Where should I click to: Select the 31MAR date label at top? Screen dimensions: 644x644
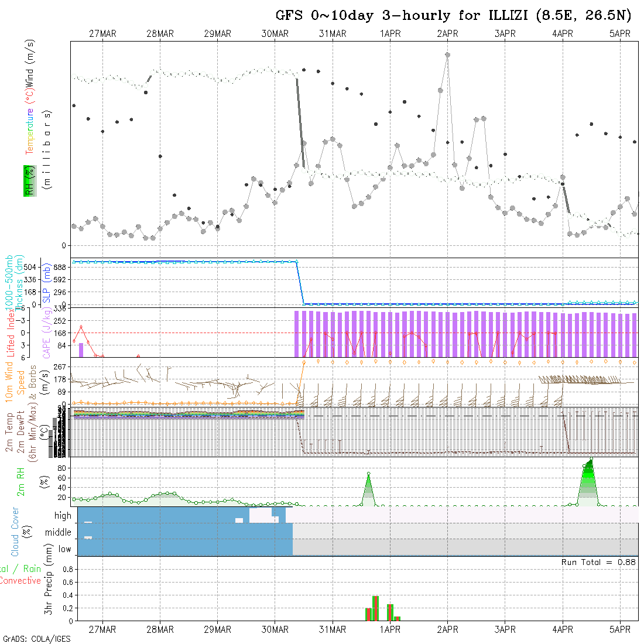333,34
